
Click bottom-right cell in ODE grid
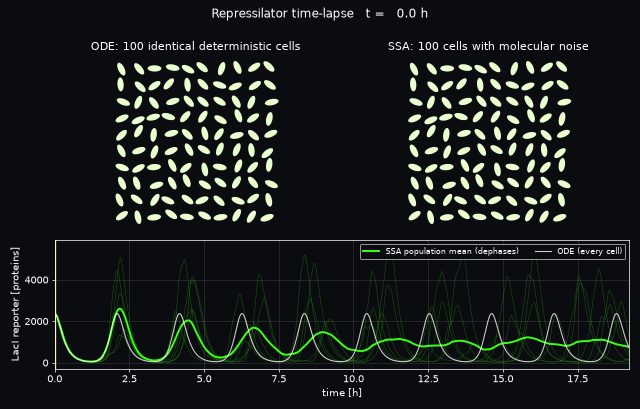pyautogui.click(x=267, y=218)
